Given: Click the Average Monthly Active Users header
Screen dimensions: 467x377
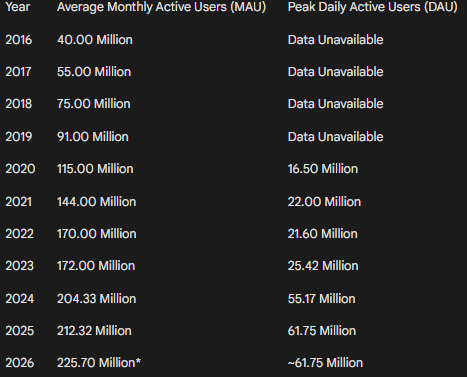Looking at the screenshot, I should point(161,7).
